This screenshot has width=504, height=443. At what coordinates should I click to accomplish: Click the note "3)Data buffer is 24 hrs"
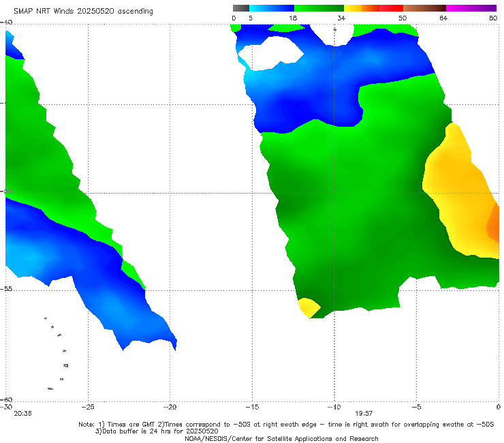pyautogui.click(x=157, y=431)
